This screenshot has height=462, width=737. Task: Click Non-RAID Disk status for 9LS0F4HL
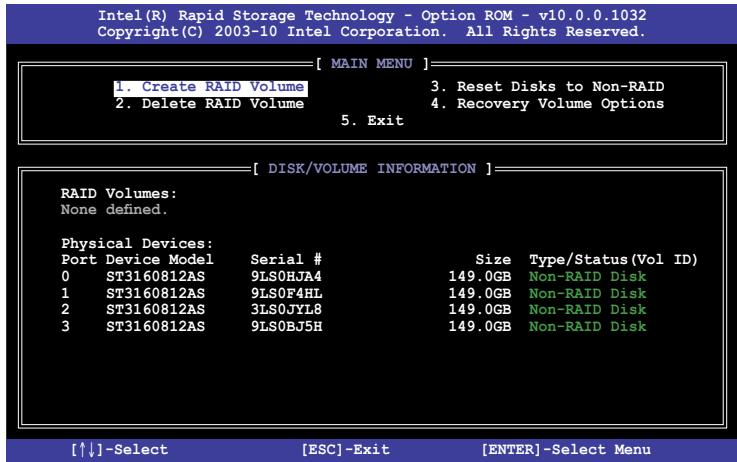coord(588,294)
